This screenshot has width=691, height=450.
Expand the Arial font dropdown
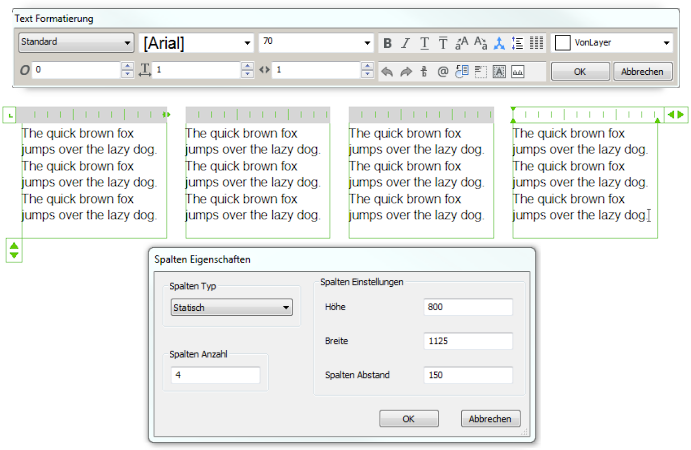pos(196,43)
